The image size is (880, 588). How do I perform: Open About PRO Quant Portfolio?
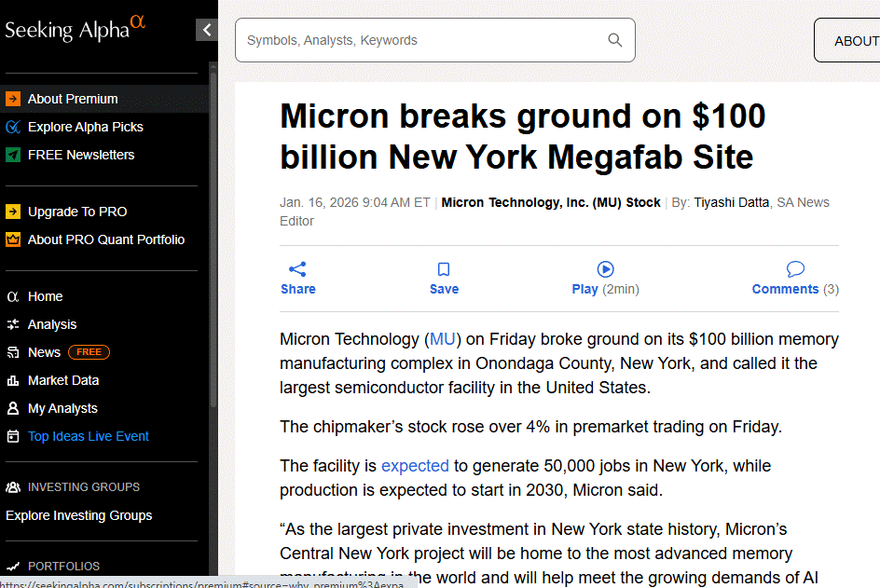pyautogui.click(x=106, y=239)
